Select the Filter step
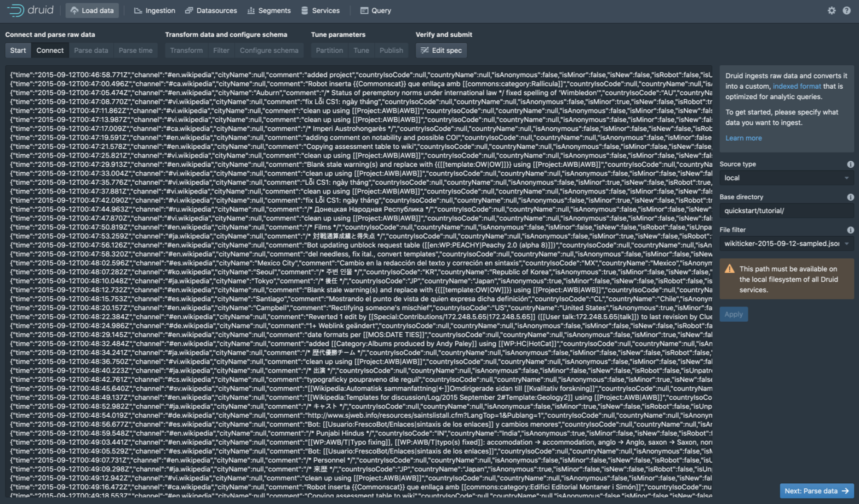This screenshot has height=504, width=859. [x=221, y=51]
